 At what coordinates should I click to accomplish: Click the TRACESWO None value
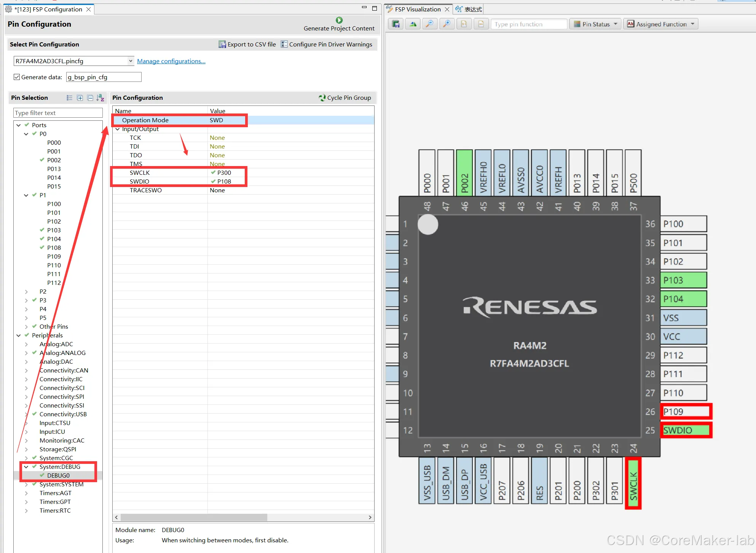click(x=217, y=190)
